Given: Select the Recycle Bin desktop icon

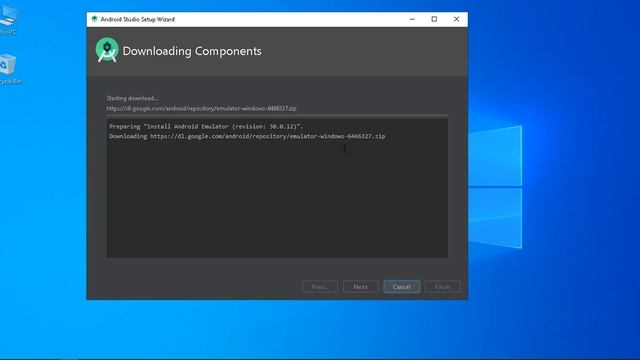Looking at the screenshot, I should [9, 69].
